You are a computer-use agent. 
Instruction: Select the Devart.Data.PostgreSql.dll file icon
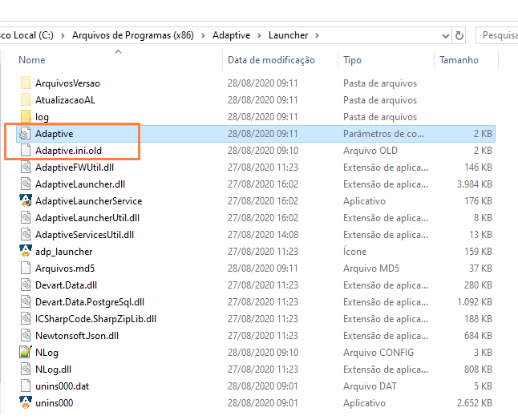(26, 302)
